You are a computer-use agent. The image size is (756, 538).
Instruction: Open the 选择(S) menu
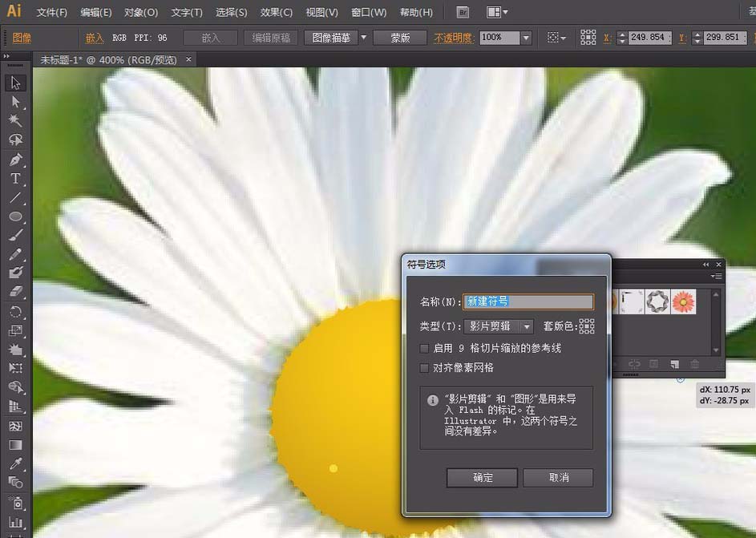pyautogui.click(x=232, y=13)
